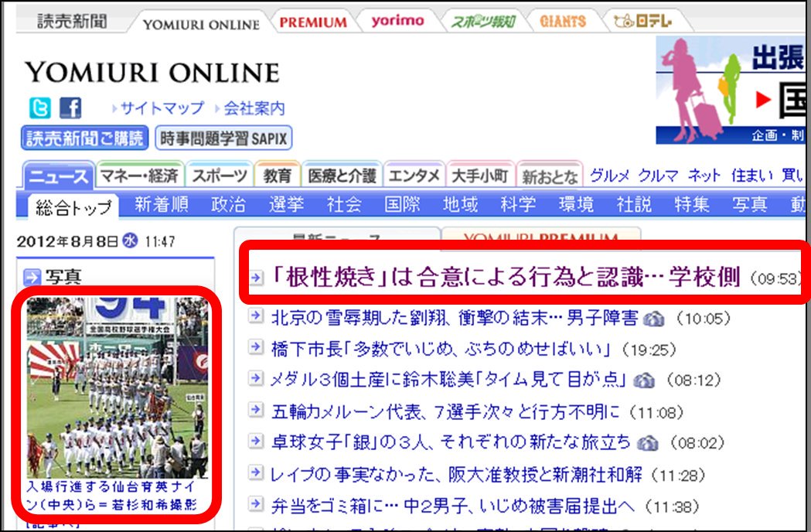Image resolution: width=811 pixels, height=532 pixels.
Task: Select the 新おとな category tab
Action: pyautogui.click(x=550, y=177)
